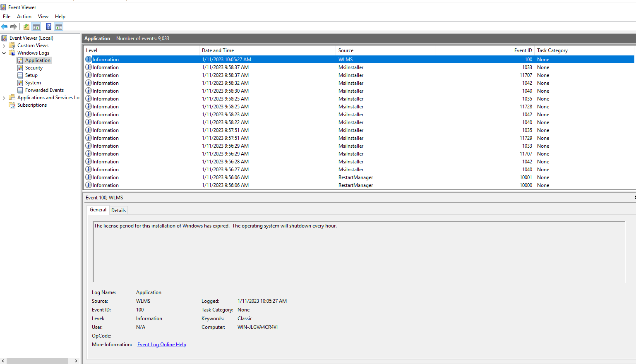
Task: Open the Security log in the tree
Action: click(34, 67)
